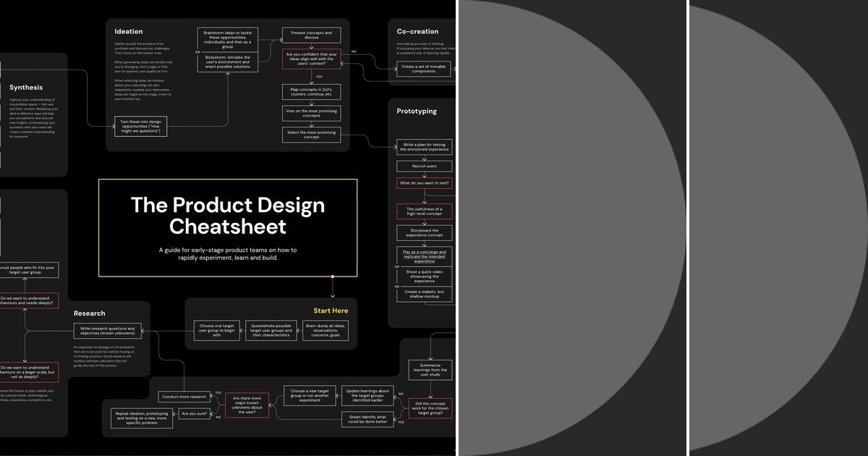This screenshot has width=868, height=456.
Task: Open the Synthesis section heading
Action: [x=25, y=87]
